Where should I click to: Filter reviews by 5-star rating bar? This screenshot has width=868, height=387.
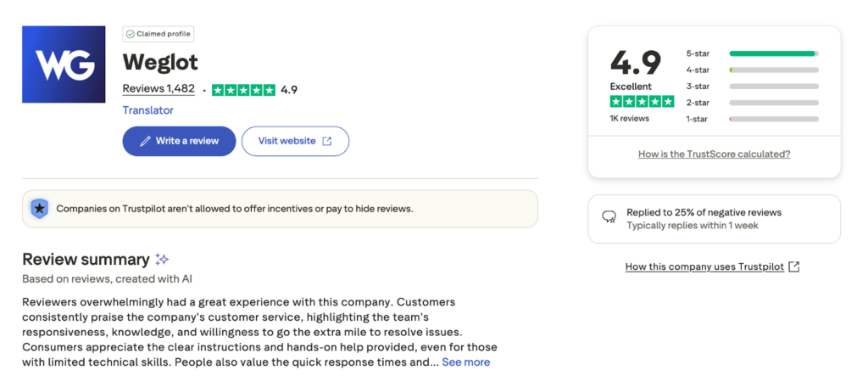click(773, 53)
